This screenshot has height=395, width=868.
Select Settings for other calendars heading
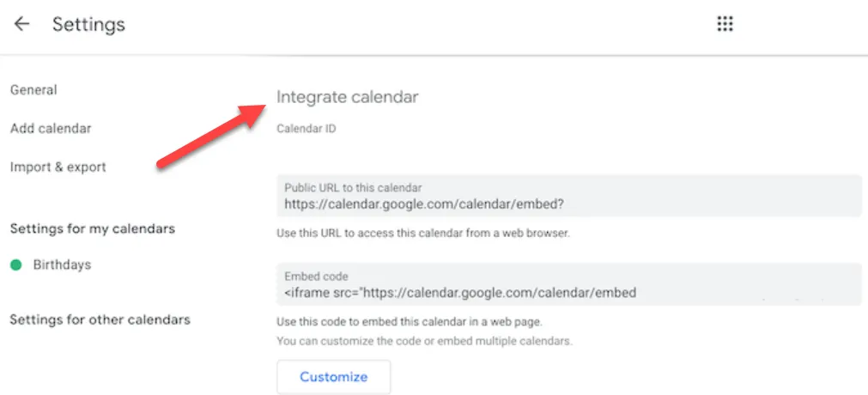(100, 319)
